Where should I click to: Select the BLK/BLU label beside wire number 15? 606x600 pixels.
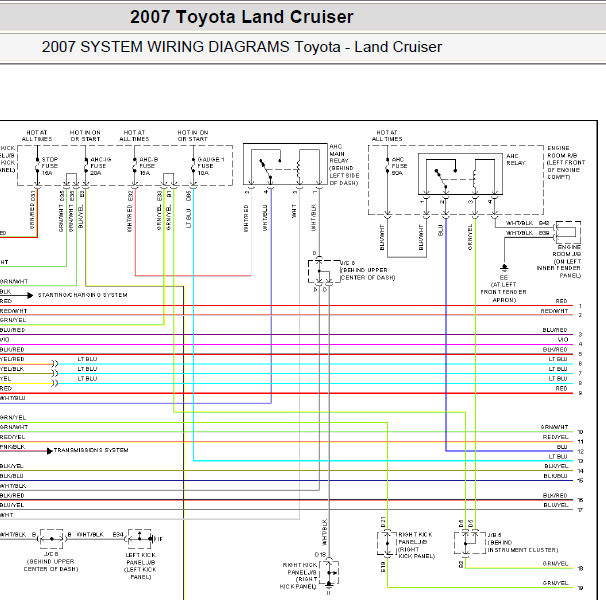555,476
